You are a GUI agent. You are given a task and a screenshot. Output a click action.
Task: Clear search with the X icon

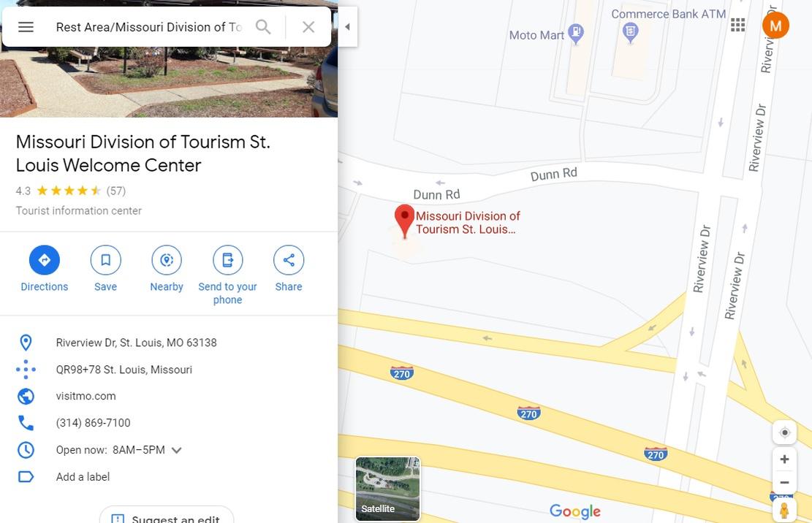click(x=308, y=27)
